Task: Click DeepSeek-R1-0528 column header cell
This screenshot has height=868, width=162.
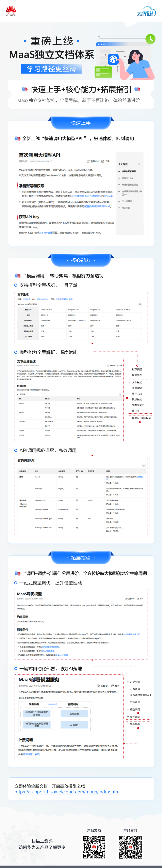Action: tap(123, 309)
